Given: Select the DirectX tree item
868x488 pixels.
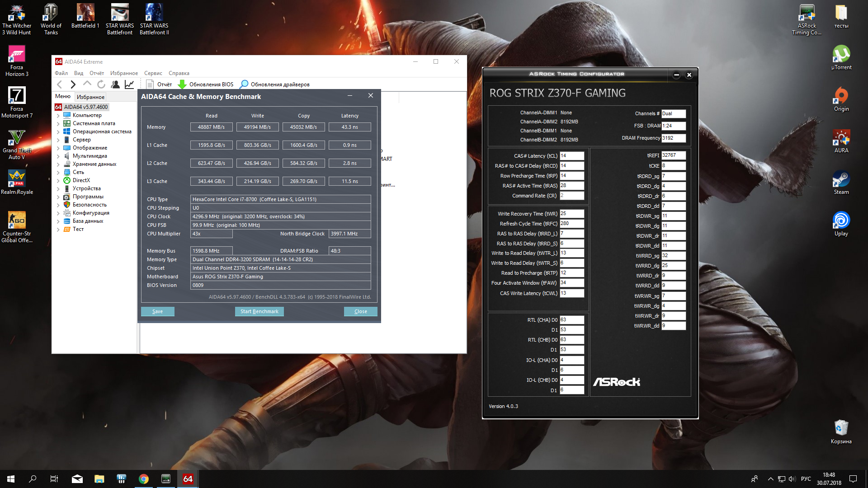Looking at the screenshot, I should (81, 180).
